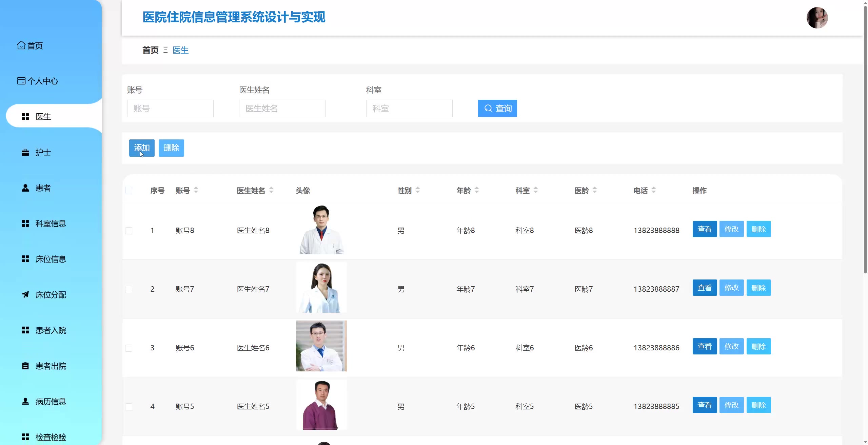This screenshot has width=868, height=445.
Task: Focus the 医生姓名 search input field
Action: click(x=282, y=109)
